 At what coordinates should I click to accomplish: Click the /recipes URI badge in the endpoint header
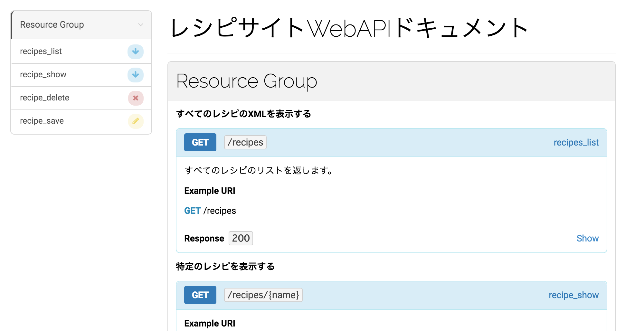pyautogui.click(x=245, y=142)
